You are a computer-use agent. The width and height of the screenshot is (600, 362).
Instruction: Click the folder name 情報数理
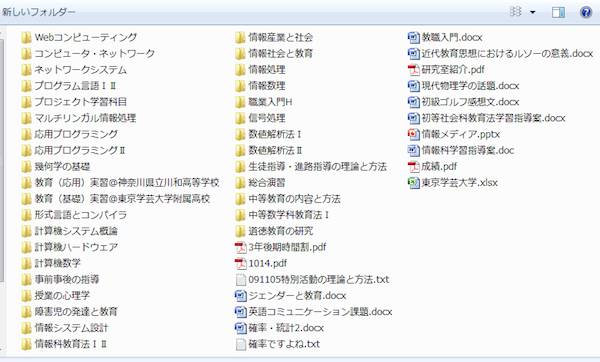click(x=267, y=86)
